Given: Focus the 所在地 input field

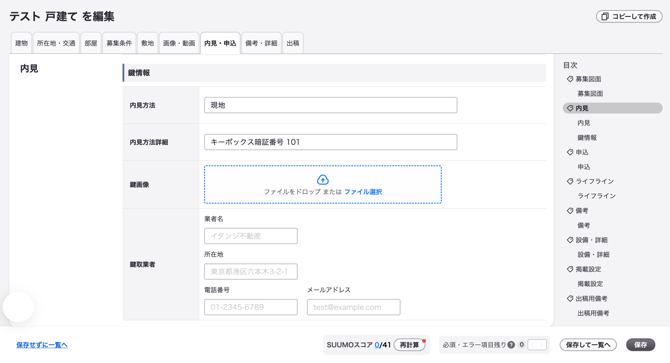Looking at the screenshot, I should [x=251, y=271].
